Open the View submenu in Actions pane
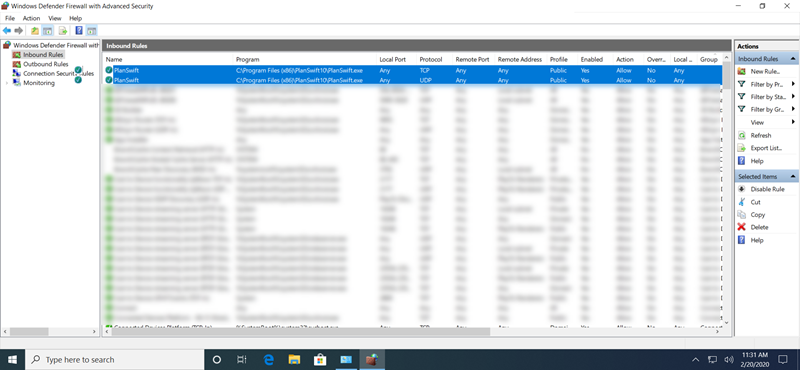This screenshot has height=370, width=800. coord(767,122)
